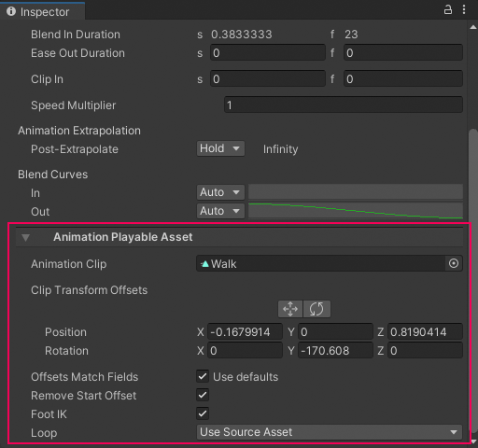Click the Position X value field
Viewport: 478px width, 448px height.
245,331
